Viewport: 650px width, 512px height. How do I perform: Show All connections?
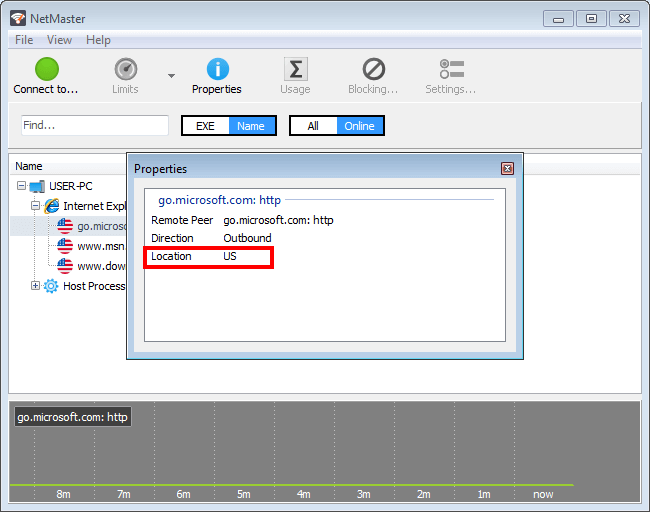pos(313,126)
